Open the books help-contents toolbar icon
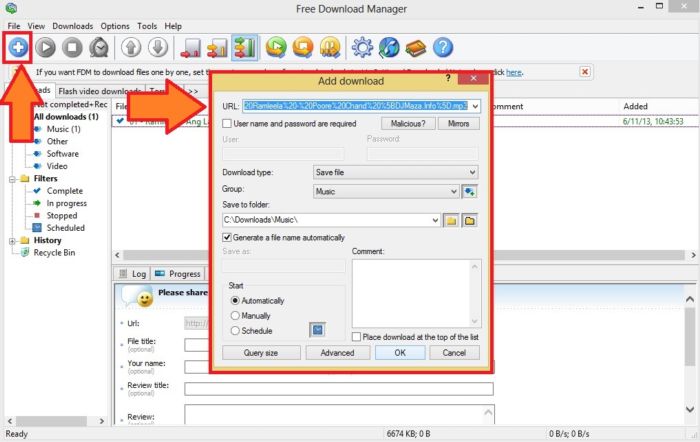 pos(416,48)
